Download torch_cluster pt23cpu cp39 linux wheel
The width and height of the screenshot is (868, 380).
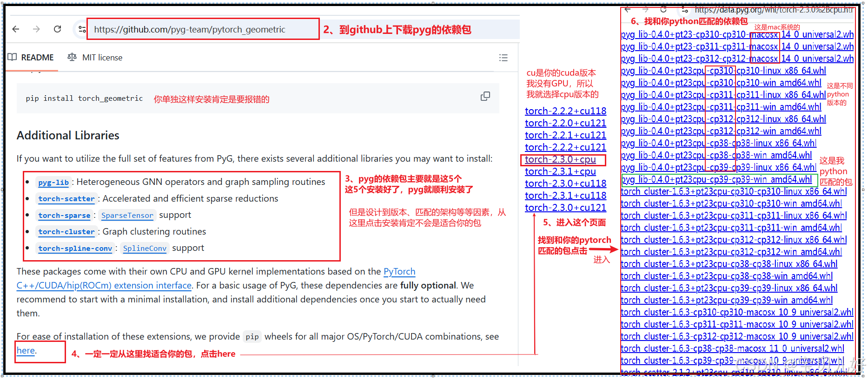click(729, 288)
